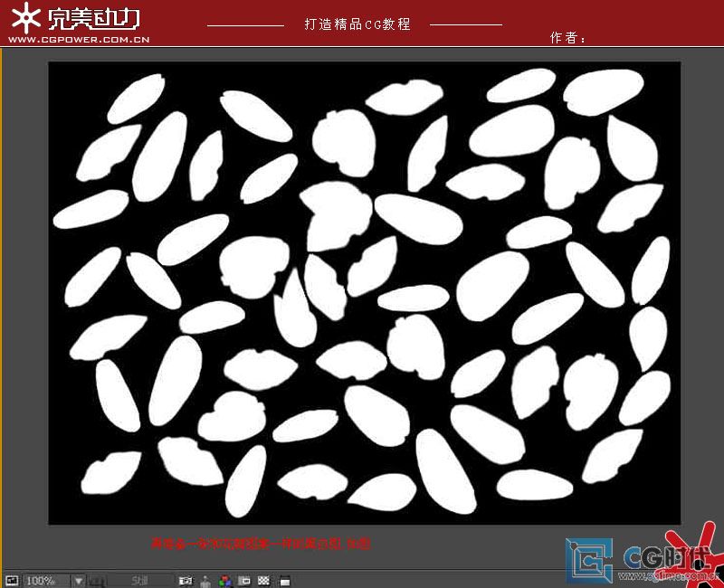
Task: Expand the magnification dropdown arrow
Action: (79, 581)
